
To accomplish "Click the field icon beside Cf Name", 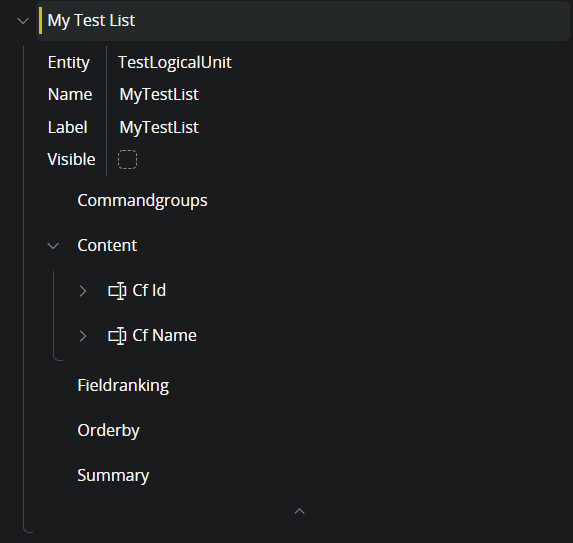I will pyautogui.click(x=117, y=336).
